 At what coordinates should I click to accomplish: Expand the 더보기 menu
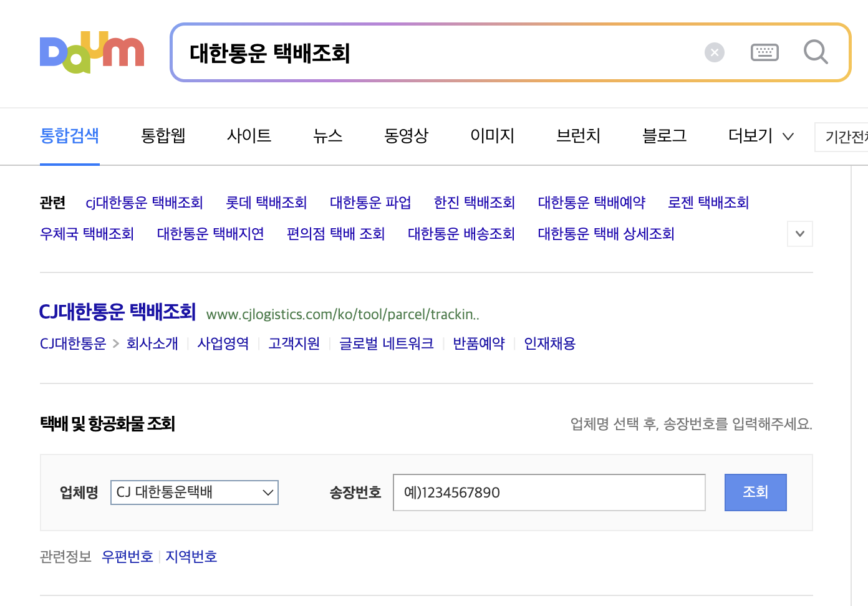(x=761, y=136)
